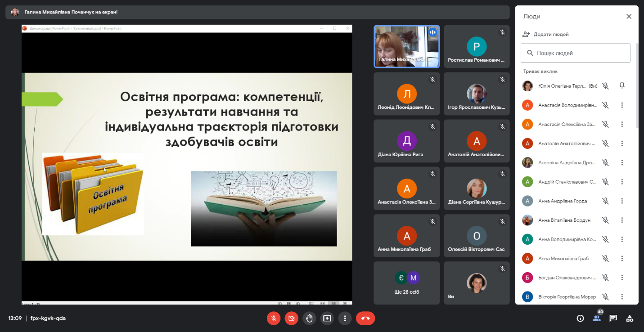Raise hand using the hand icon
The width and height of the screenshot is (644, 332).
click(x=309, y=319)
